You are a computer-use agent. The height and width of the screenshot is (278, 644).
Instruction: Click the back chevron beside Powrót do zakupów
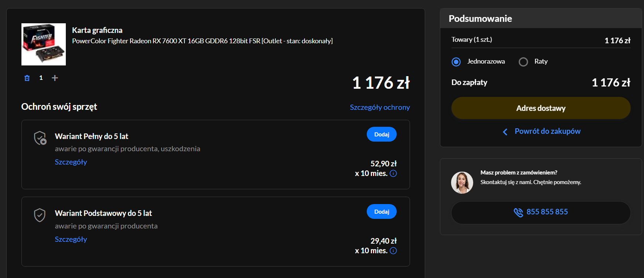tap(505, 132)
